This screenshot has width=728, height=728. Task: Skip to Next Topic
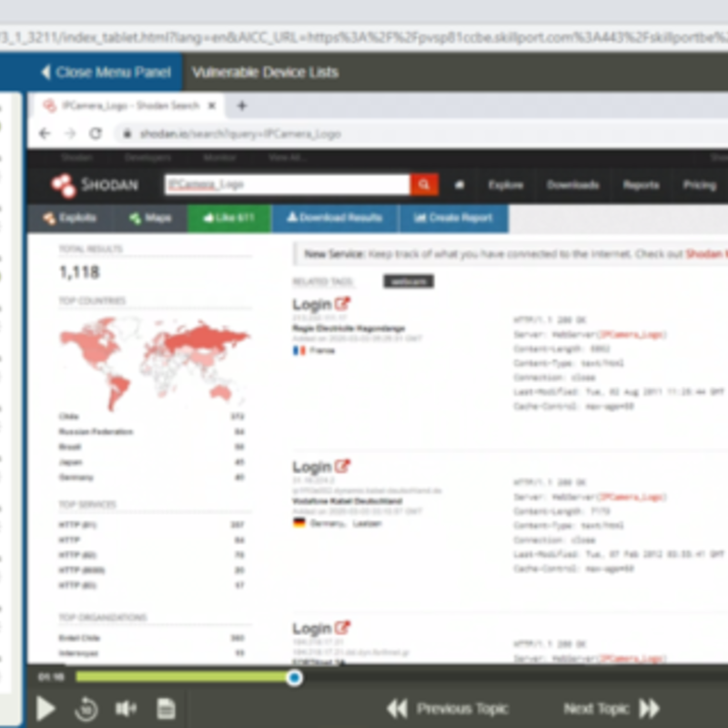612,708
